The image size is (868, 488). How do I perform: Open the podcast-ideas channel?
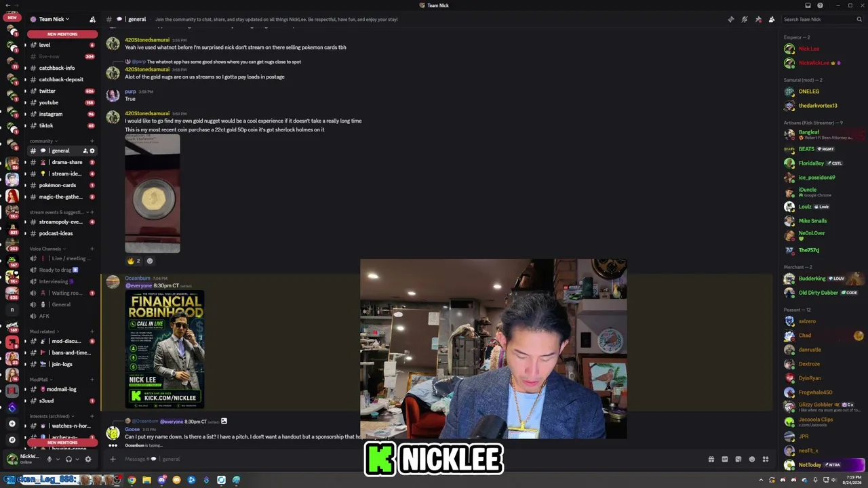[61, 233]
